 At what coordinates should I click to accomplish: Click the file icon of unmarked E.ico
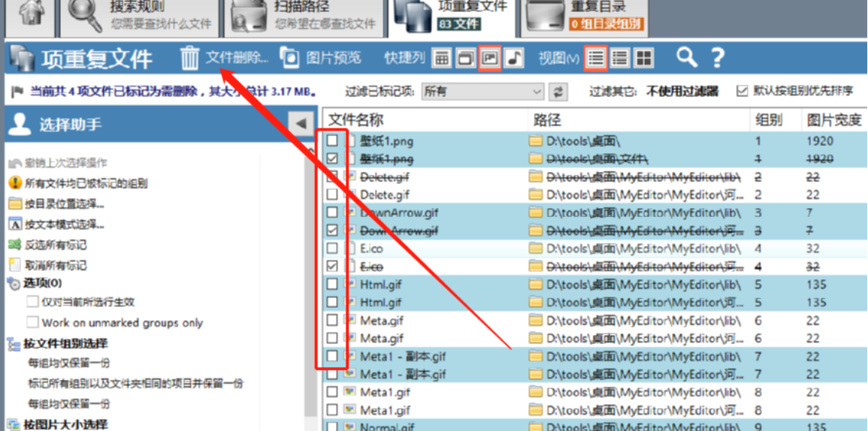coord(350,249)
